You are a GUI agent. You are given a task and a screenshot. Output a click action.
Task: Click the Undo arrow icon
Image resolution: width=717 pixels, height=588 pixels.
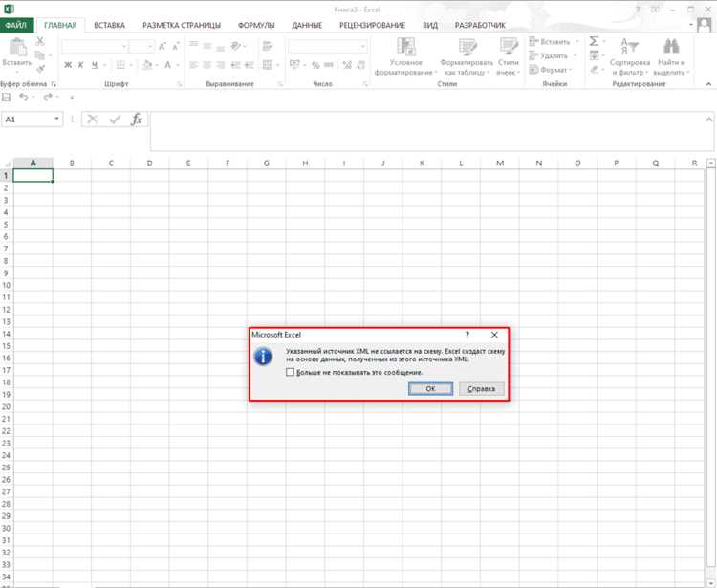24,97
